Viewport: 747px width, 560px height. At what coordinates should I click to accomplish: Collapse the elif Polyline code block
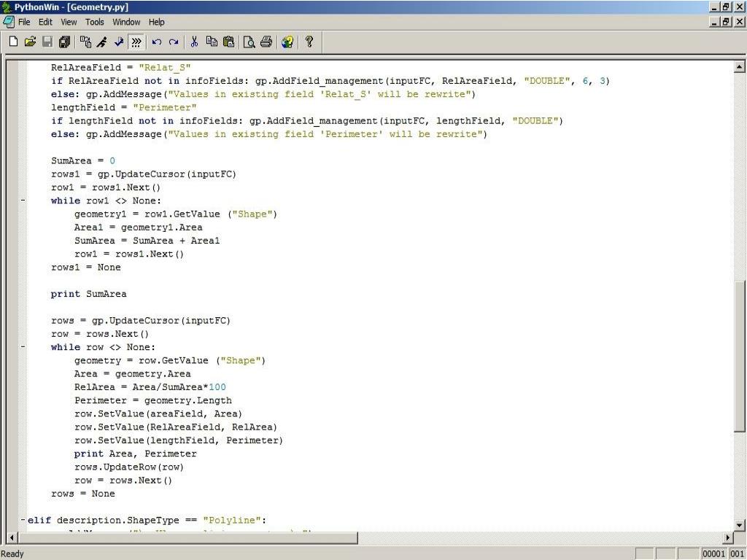click(x=23, y=520)
